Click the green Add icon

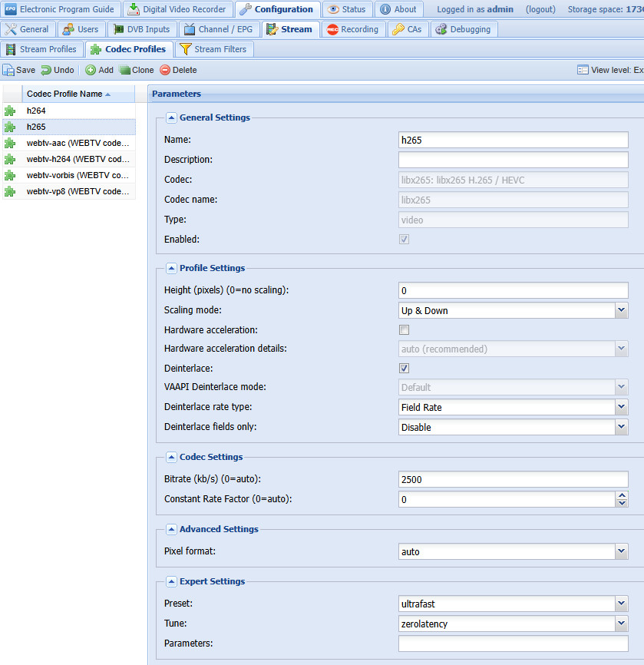coord(91,70)
